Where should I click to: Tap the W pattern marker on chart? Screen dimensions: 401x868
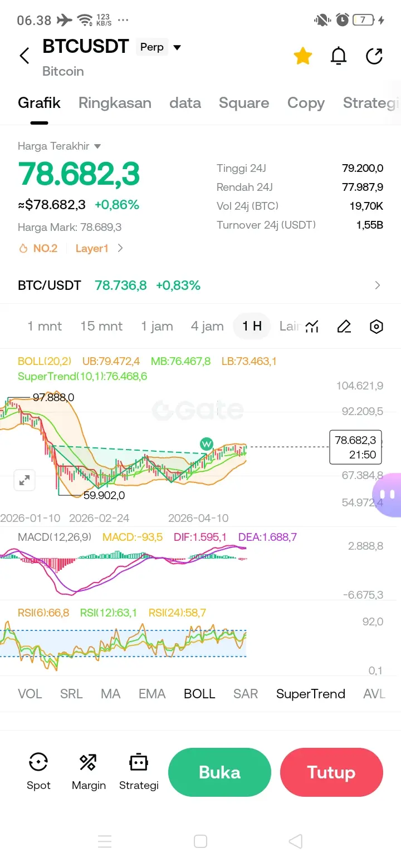[207, 444]
